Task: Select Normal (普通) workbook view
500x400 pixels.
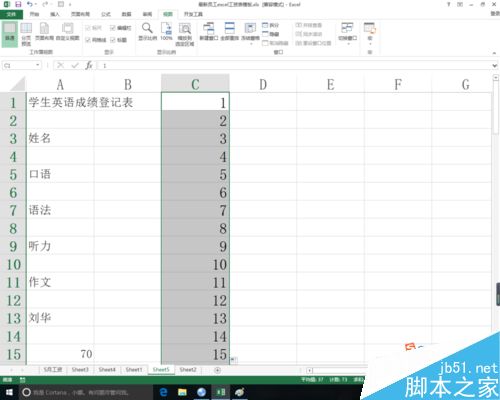Action: click(10, 33)
